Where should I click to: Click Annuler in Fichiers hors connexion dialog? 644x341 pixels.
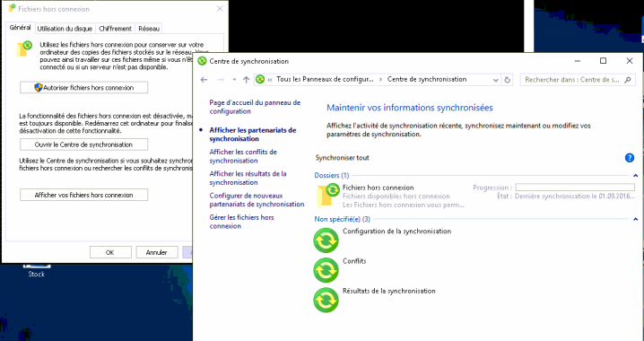(x=156, y=252)
